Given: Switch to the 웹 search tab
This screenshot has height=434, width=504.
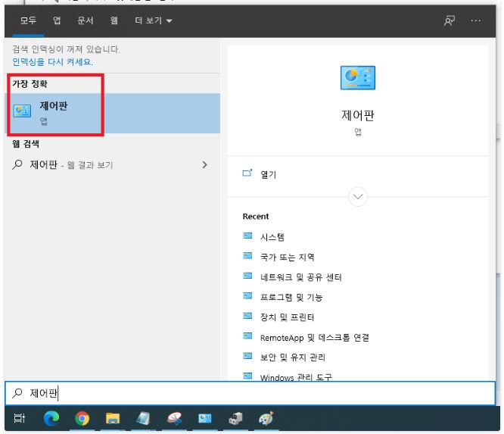Looking at the screenshot, I should [x=114, y=20].
